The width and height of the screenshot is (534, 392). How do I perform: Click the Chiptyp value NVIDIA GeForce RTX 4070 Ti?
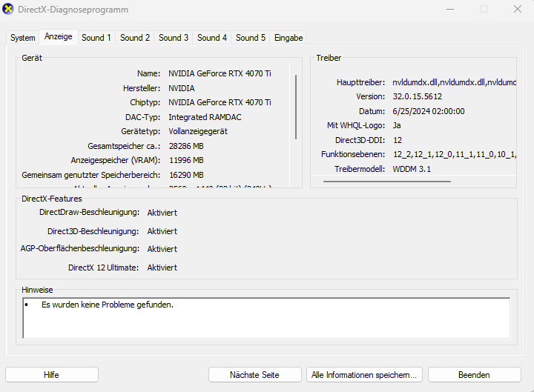coord(220,102)
